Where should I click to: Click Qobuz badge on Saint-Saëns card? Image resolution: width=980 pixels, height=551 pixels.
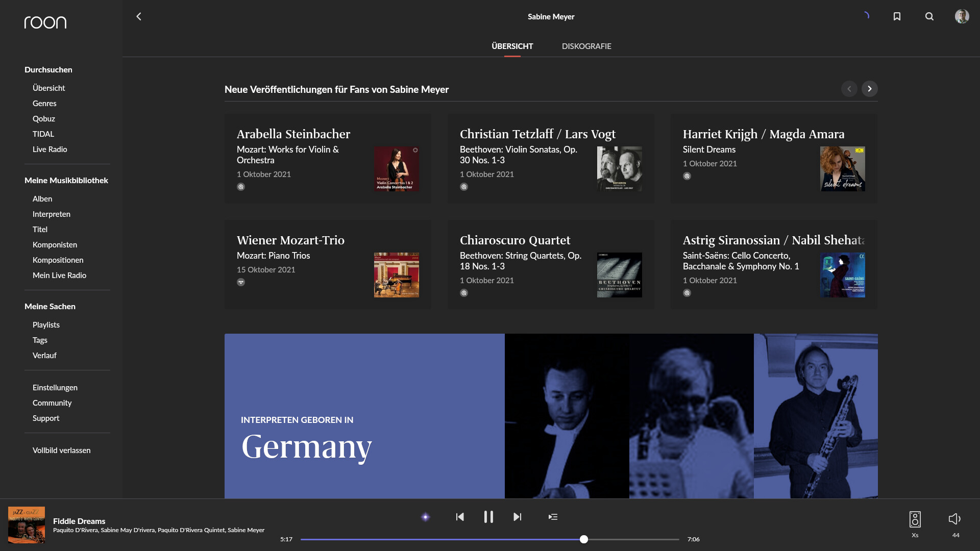687,293
